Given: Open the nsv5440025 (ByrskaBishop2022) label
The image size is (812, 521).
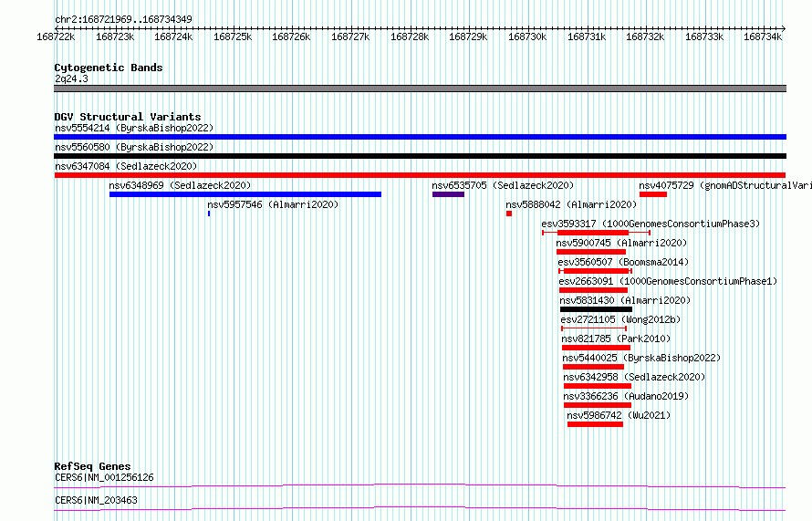Looking at the screenshot, I should pos(641,358).
